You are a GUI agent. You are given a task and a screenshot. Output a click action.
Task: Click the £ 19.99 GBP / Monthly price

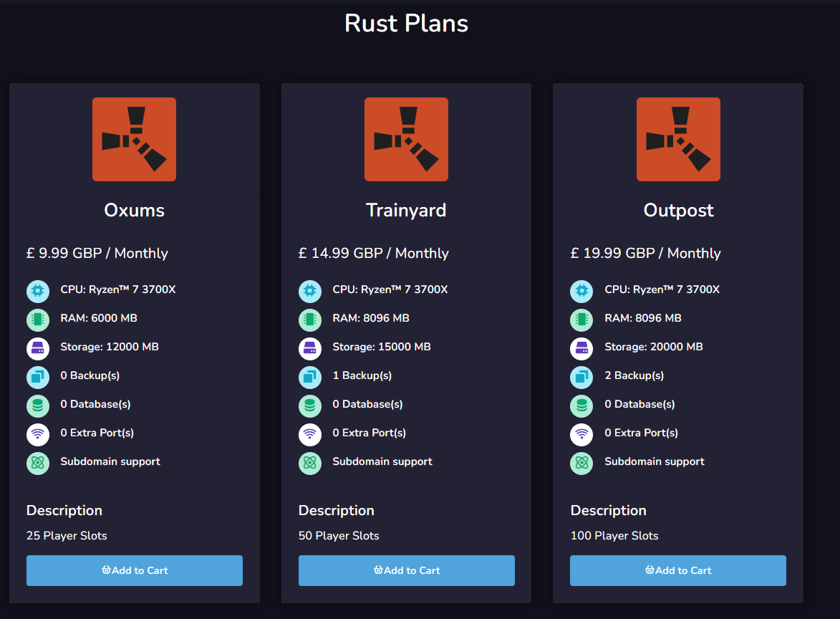pyautogui.click(x=645, y=253)
